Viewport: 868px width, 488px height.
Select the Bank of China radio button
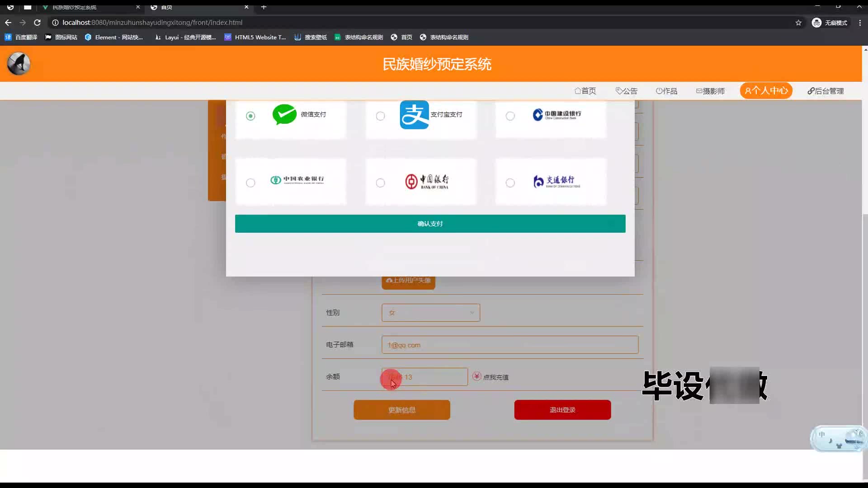click(x=380, y=183)
